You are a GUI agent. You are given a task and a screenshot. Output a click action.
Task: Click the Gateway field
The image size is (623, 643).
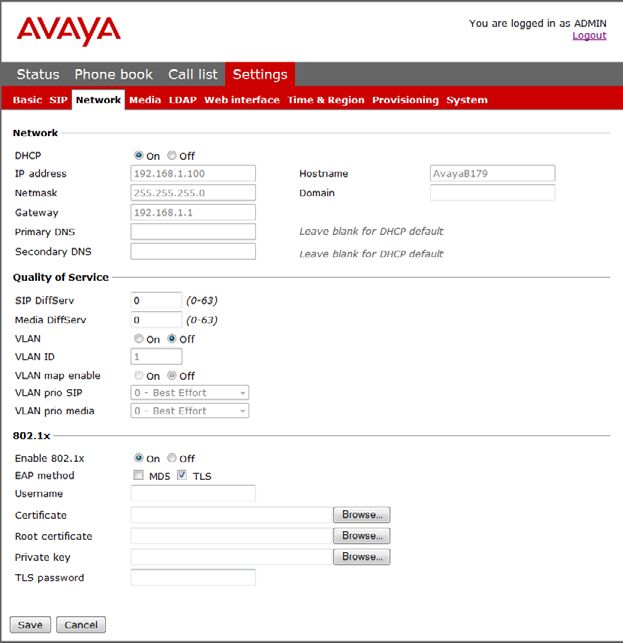pos(193,212)
